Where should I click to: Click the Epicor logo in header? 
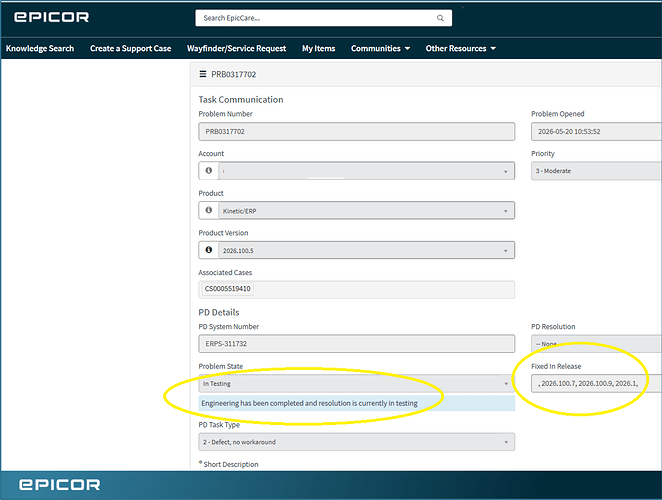click(x=52, y=17)
